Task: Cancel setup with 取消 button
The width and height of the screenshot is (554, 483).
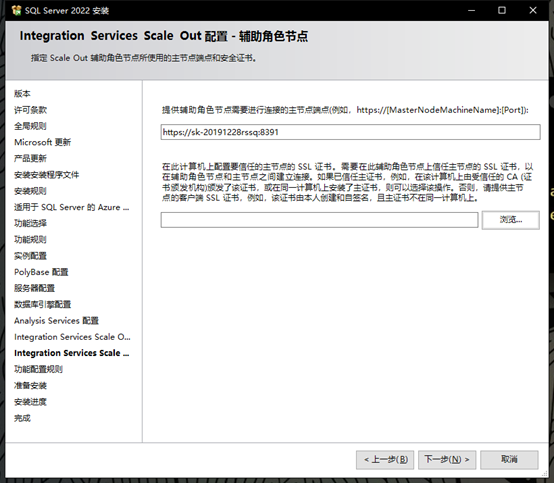Action: (509, 459)
